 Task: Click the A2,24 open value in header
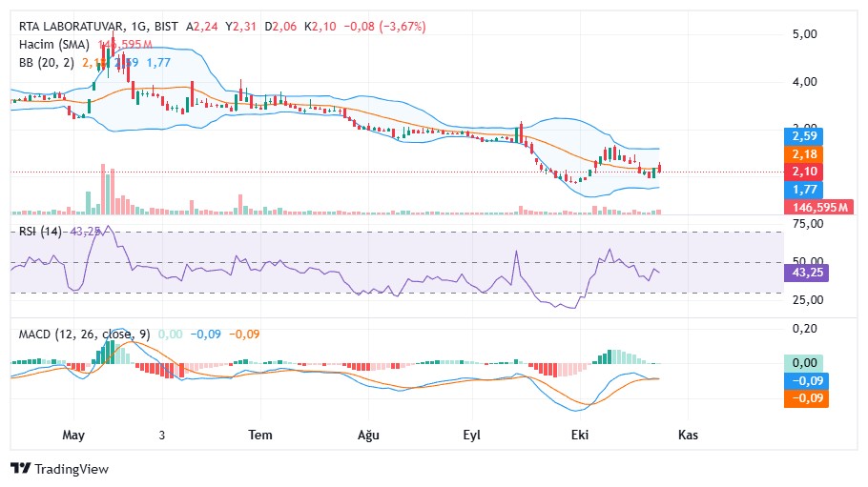[201, 27]
